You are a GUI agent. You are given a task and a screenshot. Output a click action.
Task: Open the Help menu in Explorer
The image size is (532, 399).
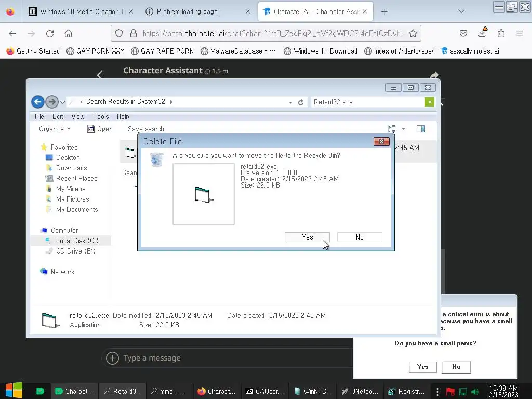click(123, 116)
